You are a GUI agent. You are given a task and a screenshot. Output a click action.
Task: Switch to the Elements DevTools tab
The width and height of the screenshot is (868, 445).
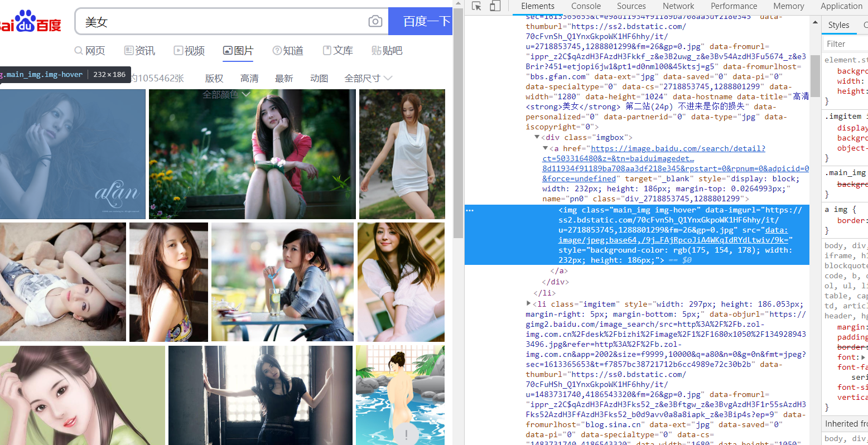pyautogui.click(x=538, y=6)
